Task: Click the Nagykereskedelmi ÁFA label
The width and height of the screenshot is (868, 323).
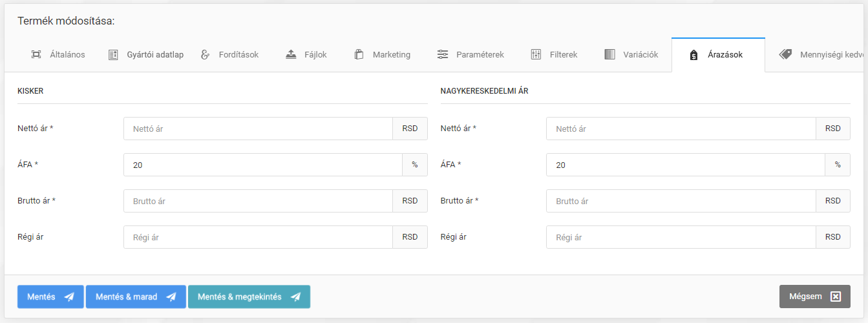Action: (450, 165)
